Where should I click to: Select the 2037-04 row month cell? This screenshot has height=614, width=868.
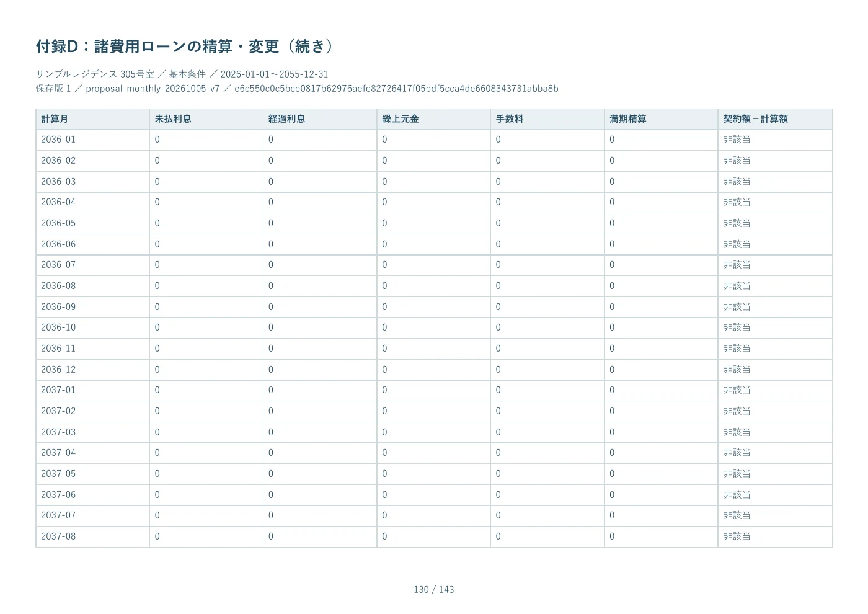point(92,453)
